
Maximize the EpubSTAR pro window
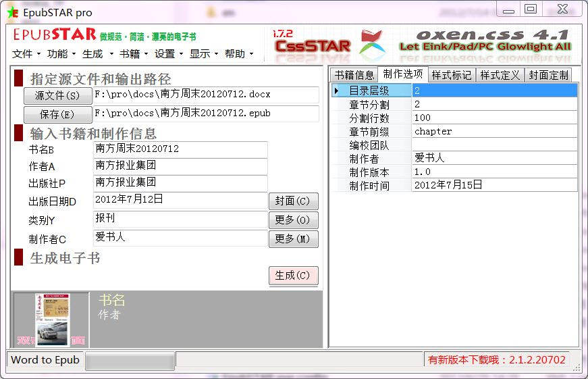click(x=531, y=9)
